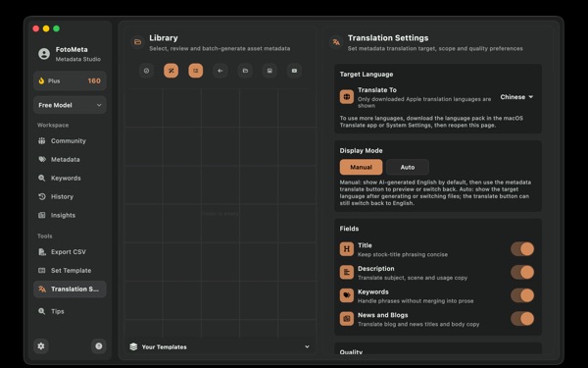This screenshot has height=368, width=588.
Task: Click the Translation Settings heading
Action: pos(388,38)
